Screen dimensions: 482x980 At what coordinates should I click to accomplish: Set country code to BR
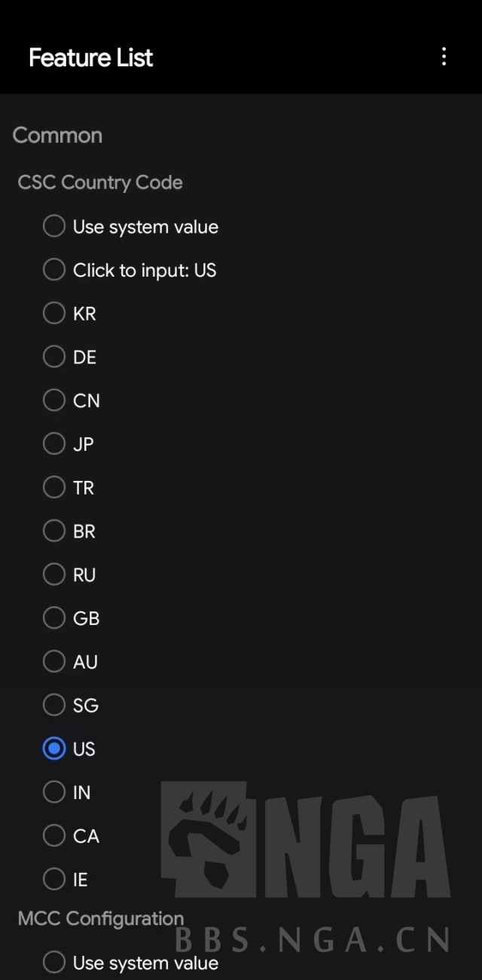point(54,531)
